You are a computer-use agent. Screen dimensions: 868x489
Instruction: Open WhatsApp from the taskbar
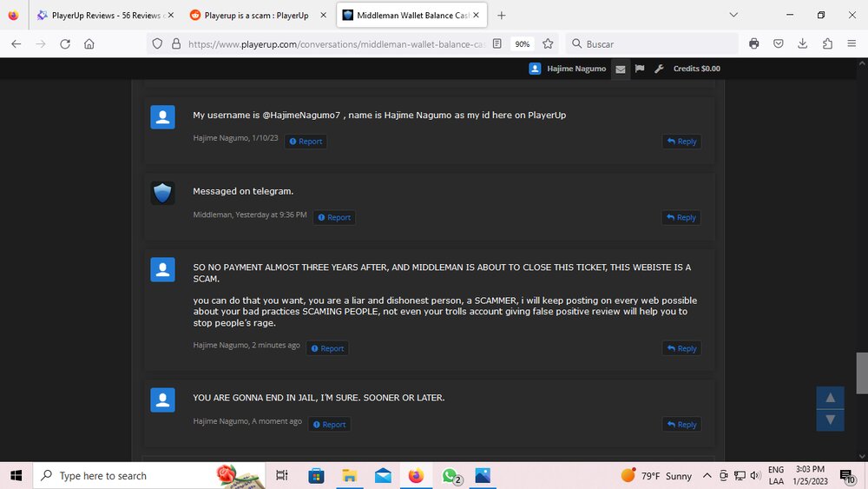point(451,476)
